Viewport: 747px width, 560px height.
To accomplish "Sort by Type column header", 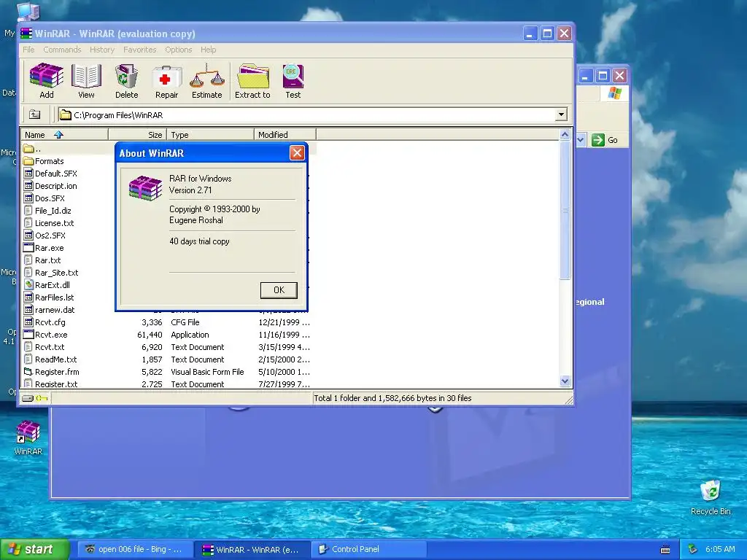I will tap(210, 135).
